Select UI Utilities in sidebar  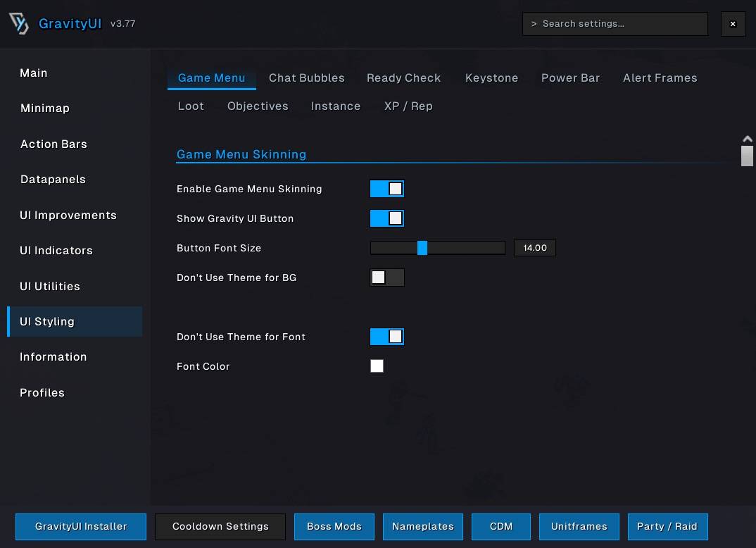tap(75, 286)
